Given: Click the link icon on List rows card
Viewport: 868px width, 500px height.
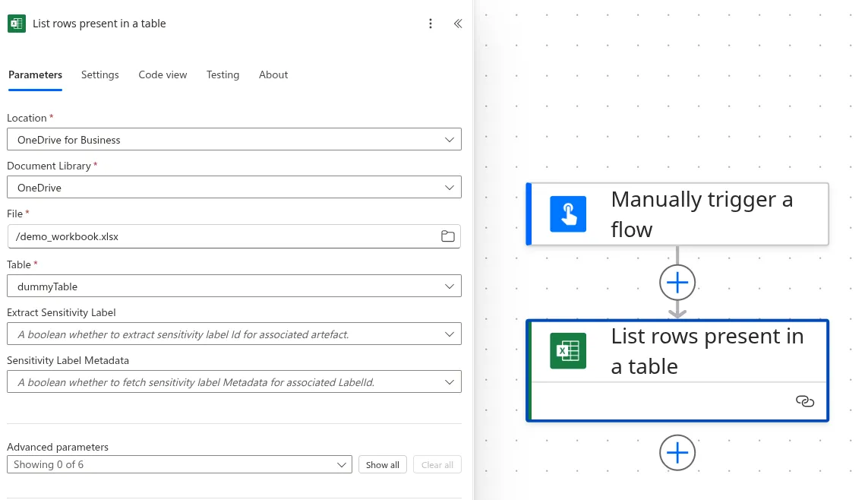Looking at the screenshot, I should coord(805,400).
